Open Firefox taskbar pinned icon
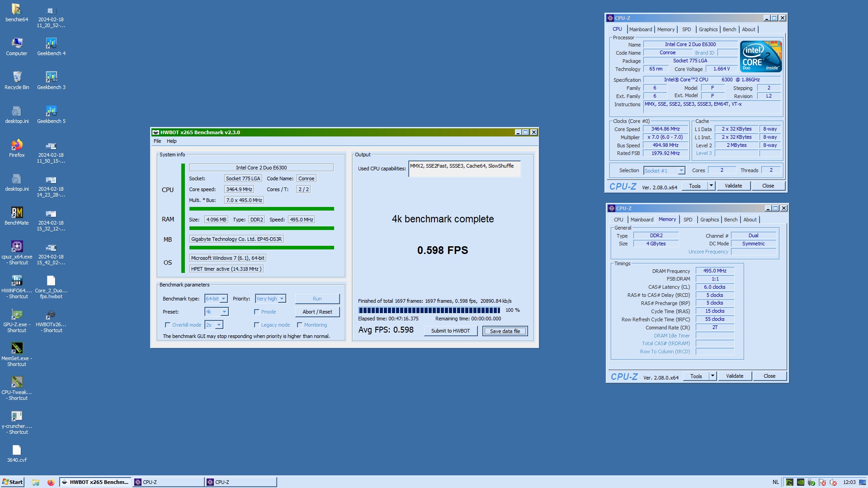The width and height of the screenshot is (868, 488). [x=51, y=482]
